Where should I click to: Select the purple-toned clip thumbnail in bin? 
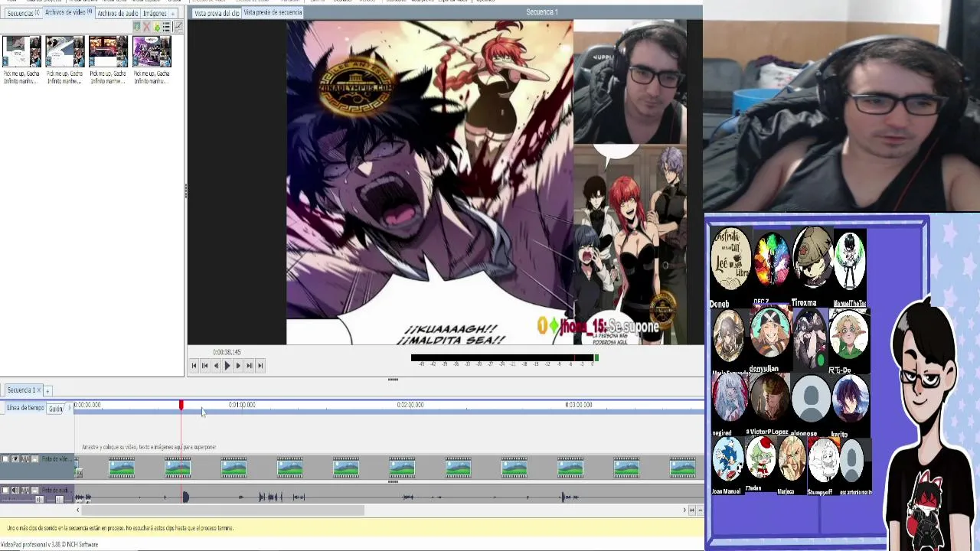coord(152,51)
